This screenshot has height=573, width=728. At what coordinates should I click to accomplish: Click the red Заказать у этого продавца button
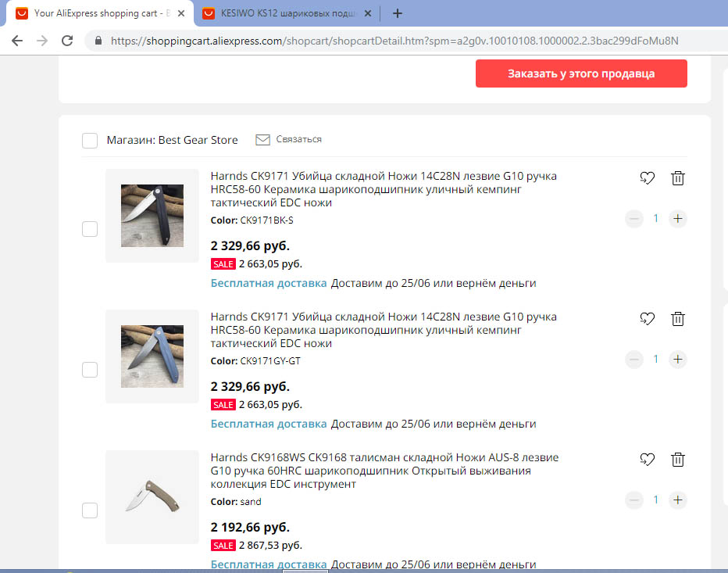[581, 73]
